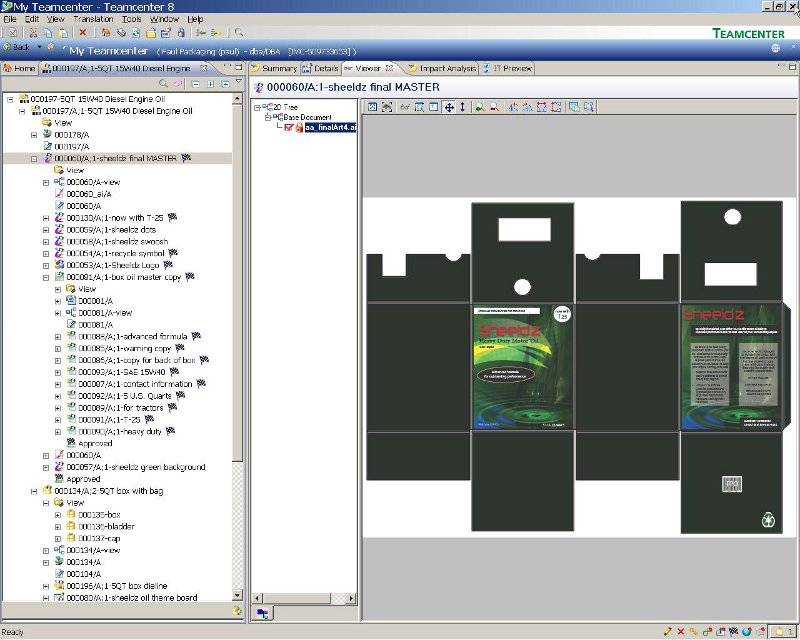Click the 2D Tree horizontal scrollbar right arrow
This screenshot has height=640, width=800.
351,598
